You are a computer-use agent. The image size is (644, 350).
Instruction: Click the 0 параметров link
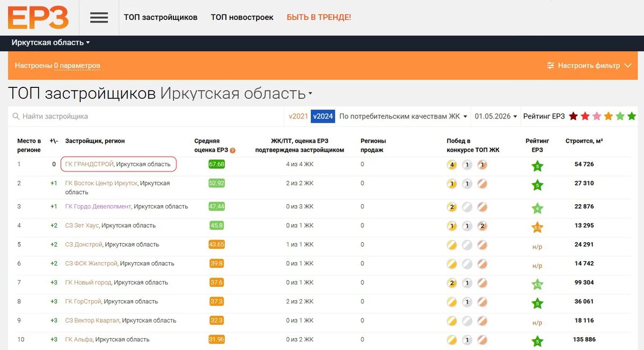77,65
